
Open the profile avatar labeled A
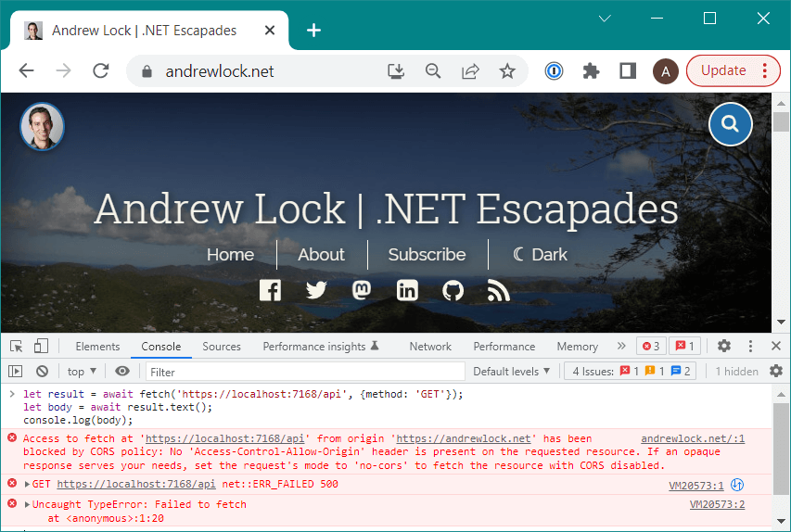pos(666,71)
